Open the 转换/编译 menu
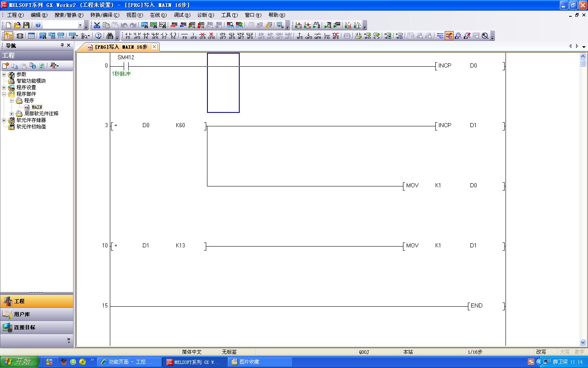 click(x=105, y=15)
